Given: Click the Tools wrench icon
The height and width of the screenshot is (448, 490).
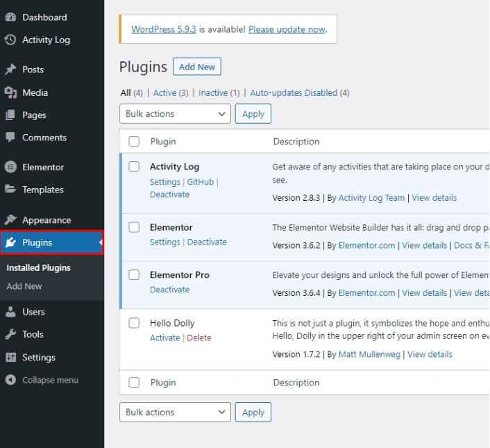Looking at the screenshot, I should [x=10, y=334].
